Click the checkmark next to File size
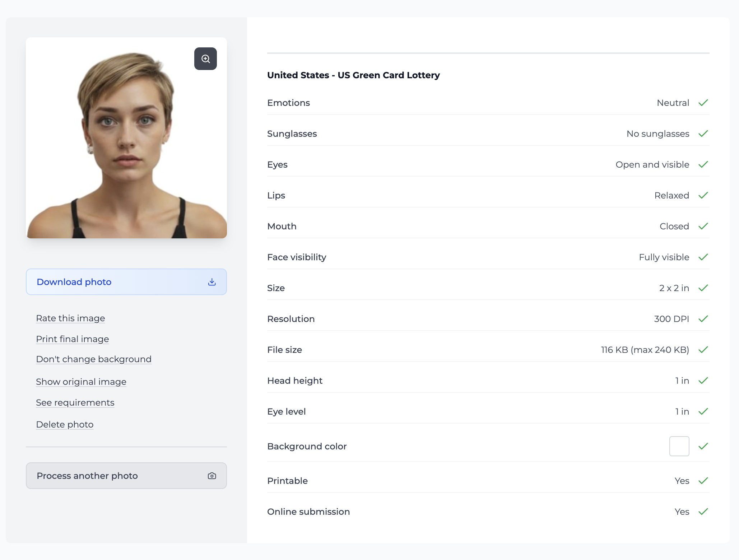739x560 pixels. point(703,350)
